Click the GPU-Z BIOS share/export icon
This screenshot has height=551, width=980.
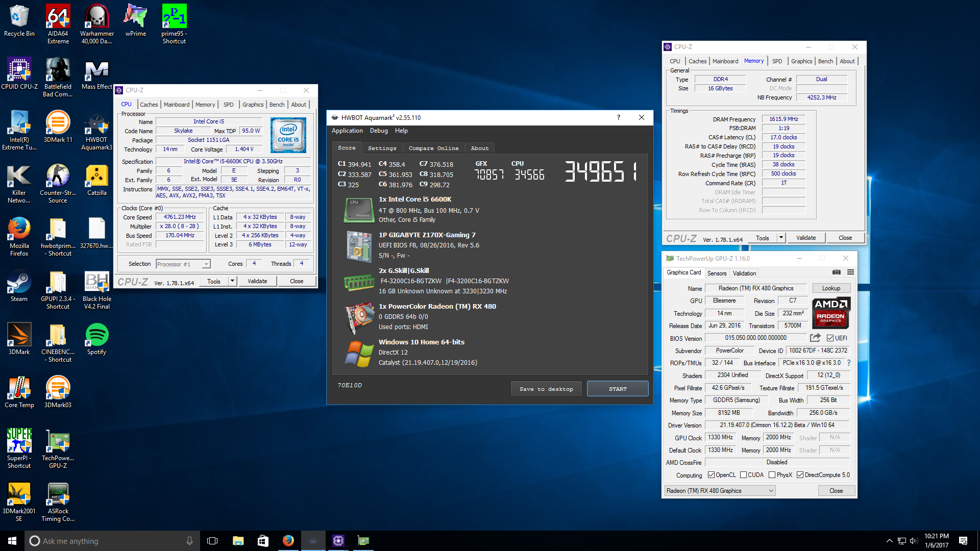[815, 338]
